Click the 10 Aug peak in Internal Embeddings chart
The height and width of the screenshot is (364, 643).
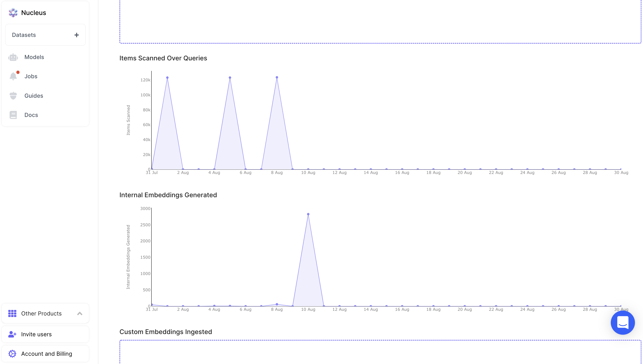coord(308,214)
